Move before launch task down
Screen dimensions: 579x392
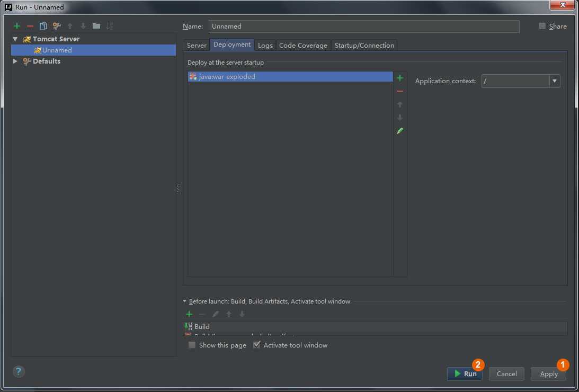(x=242, y=314)
